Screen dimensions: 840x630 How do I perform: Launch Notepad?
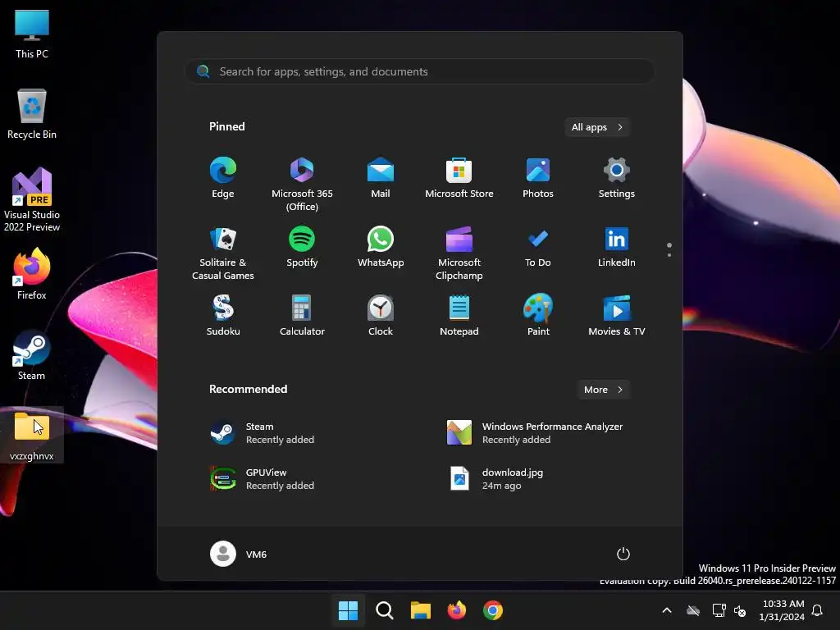(459, 316)
